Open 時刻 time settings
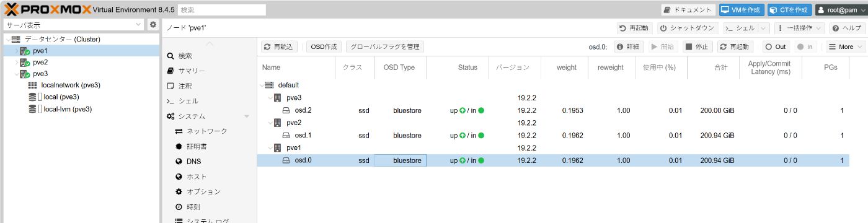Viewport: 868px width, 223px height. coord(193,206)
